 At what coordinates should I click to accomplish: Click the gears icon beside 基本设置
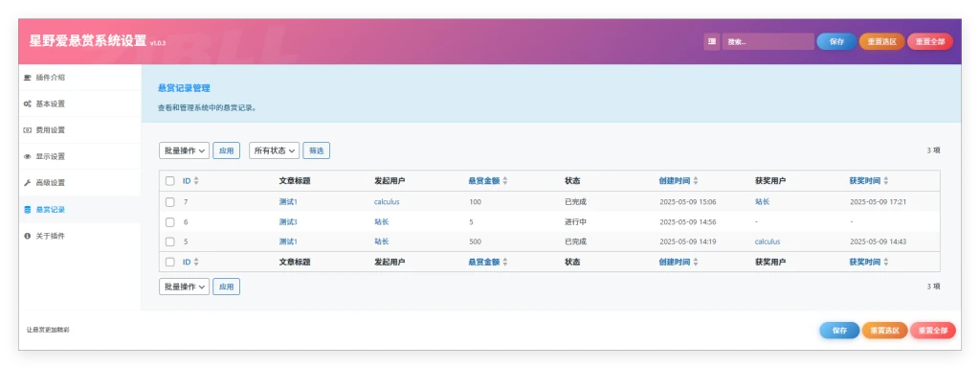pyautogui.click(x=27, y=103)
